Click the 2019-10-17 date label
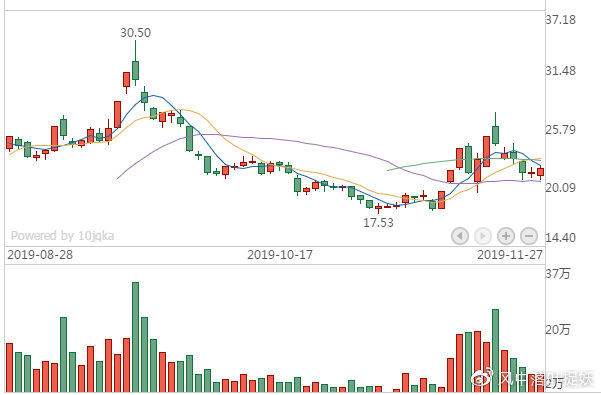The image size is (601, 395). point(280,255)
